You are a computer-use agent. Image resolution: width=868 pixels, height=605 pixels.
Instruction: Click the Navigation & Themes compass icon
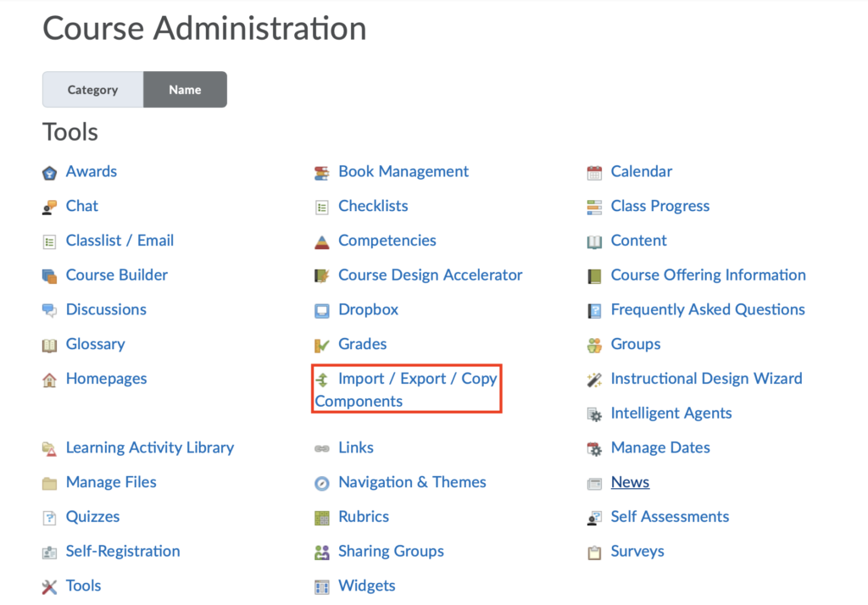[321, 483]
